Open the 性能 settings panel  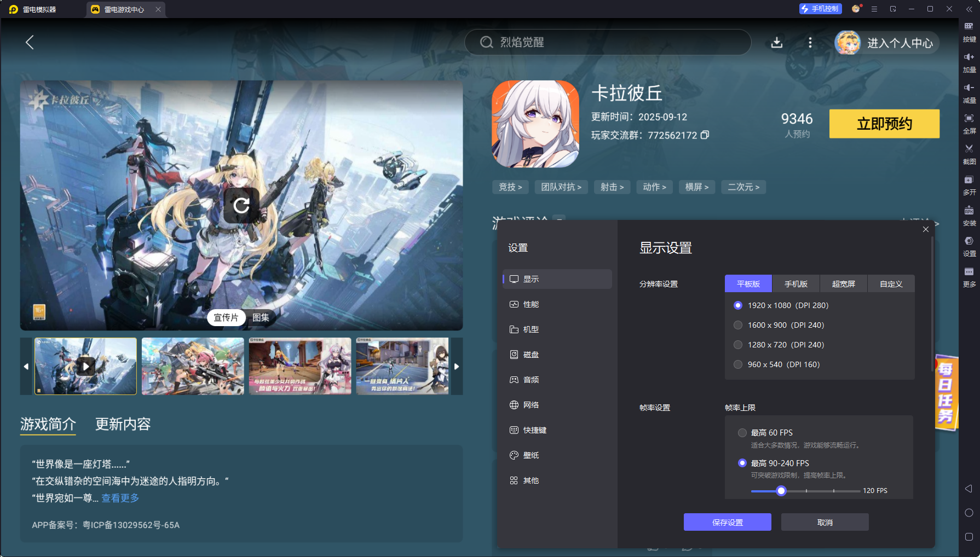(532, 304)
